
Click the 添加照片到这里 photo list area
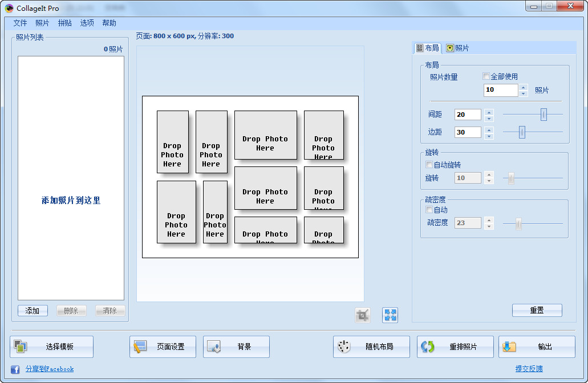pos(71,178)
